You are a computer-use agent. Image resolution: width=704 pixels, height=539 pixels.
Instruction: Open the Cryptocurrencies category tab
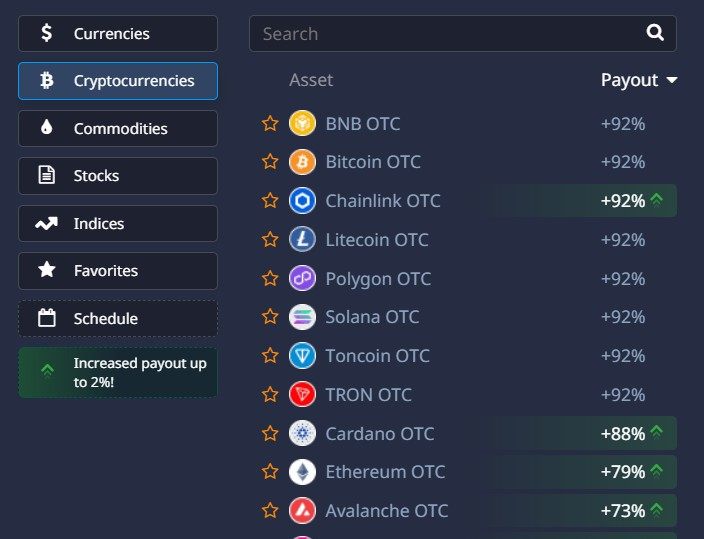(x=118, y=81)
